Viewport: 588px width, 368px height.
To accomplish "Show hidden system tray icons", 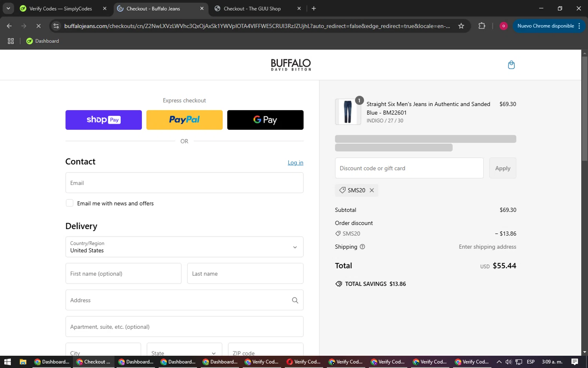I will pyautogui.click(x=499, y=362).
